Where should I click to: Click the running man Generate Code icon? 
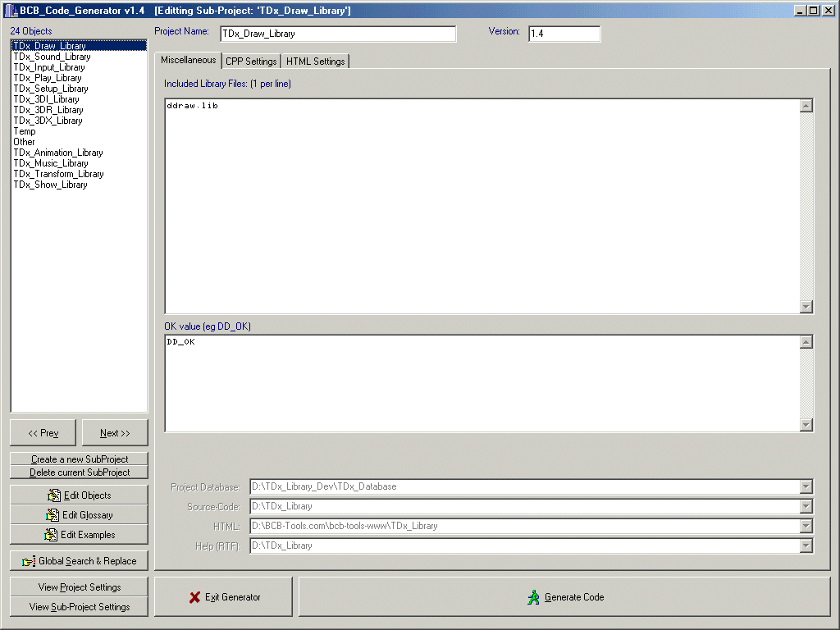pyautogui.click(x=534, y=597)
